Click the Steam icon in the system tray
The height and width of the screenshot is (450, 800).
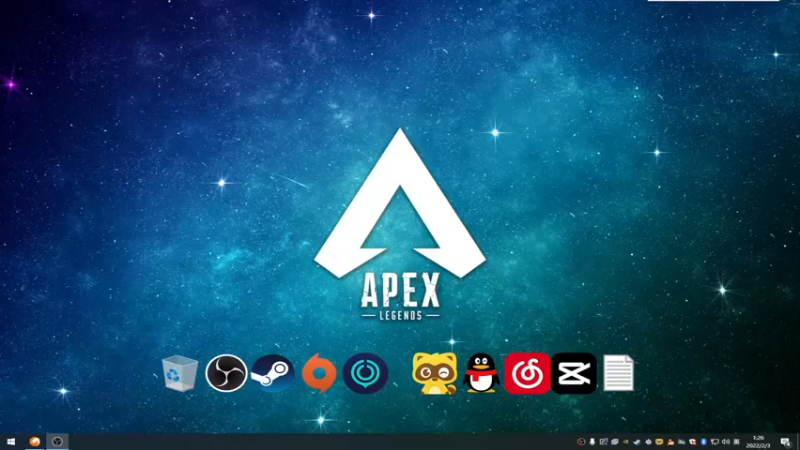[x=637, y=442]
